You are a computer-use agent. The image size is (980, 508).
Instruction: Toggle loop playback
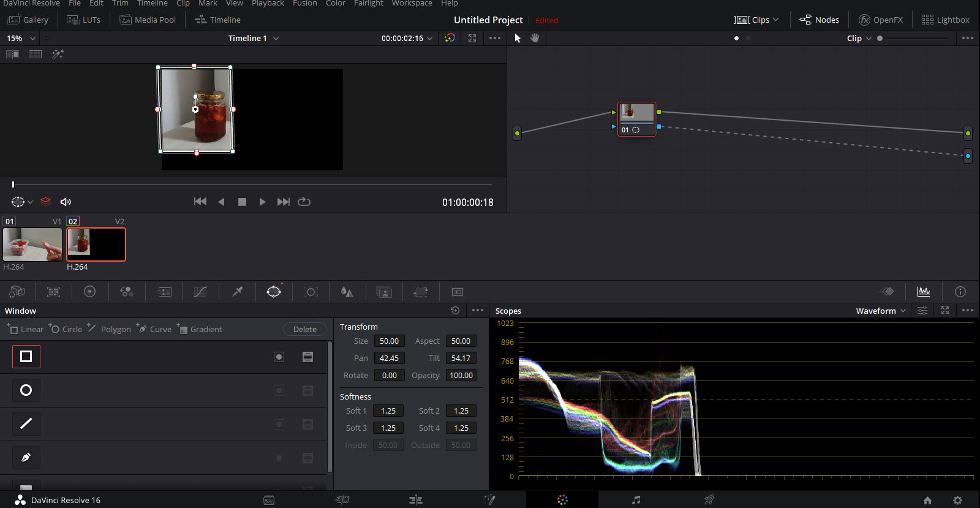pyautogui.click(x=304, y=202)
